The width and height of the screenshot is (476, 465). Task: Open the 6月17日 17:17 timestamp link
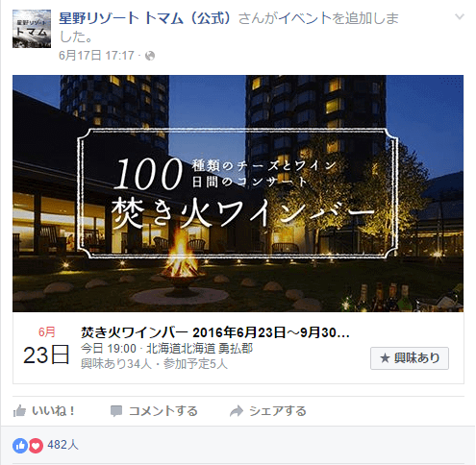click(x=96, y=56)
